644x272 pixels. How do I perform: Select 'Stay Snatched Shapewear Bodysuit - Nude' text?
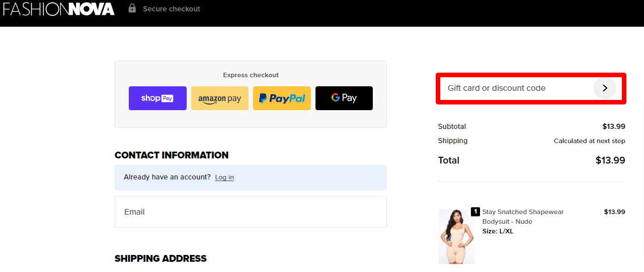[523, 216]
